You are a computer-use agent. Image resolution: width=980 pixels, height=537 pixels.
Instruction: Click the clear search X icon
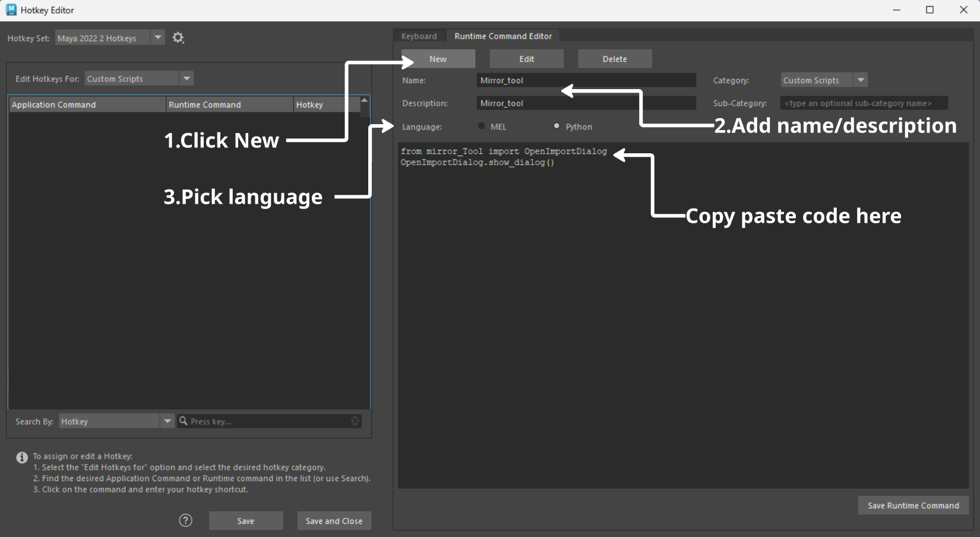(x=355, y=421)
